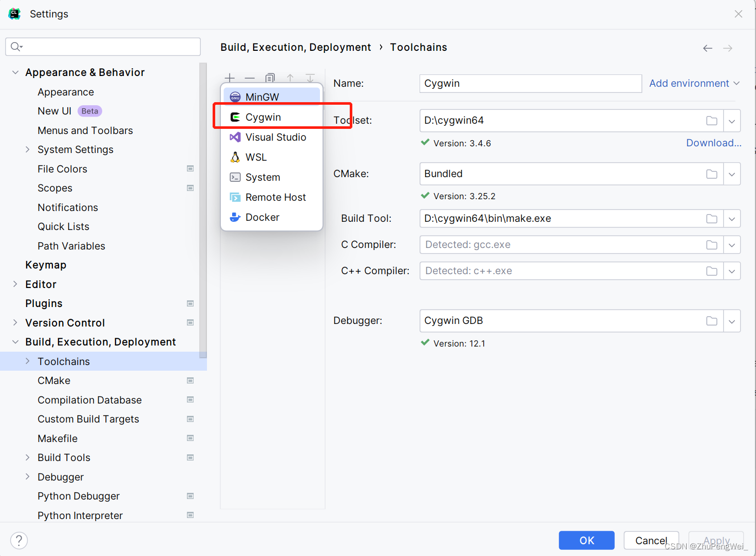Viewport: 756px width, 556px height.
Task: Expand the Build Tools node
Action: (28, 457)
